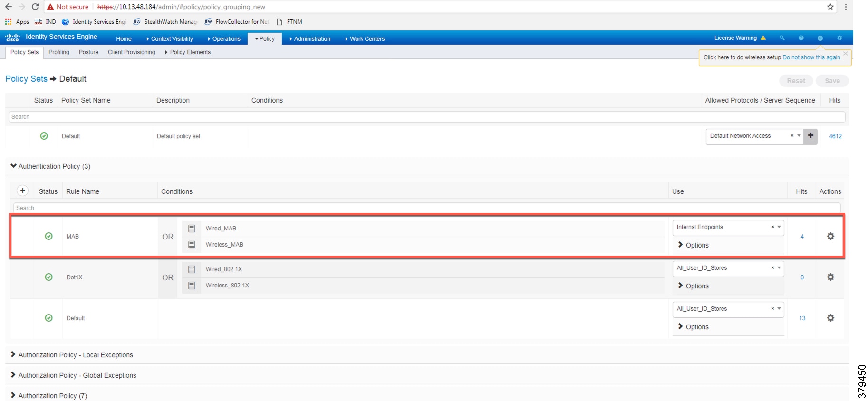Click the Wireless_802.1X condition icon
Screen dimensions: 868x401
[x=192, y=286]
